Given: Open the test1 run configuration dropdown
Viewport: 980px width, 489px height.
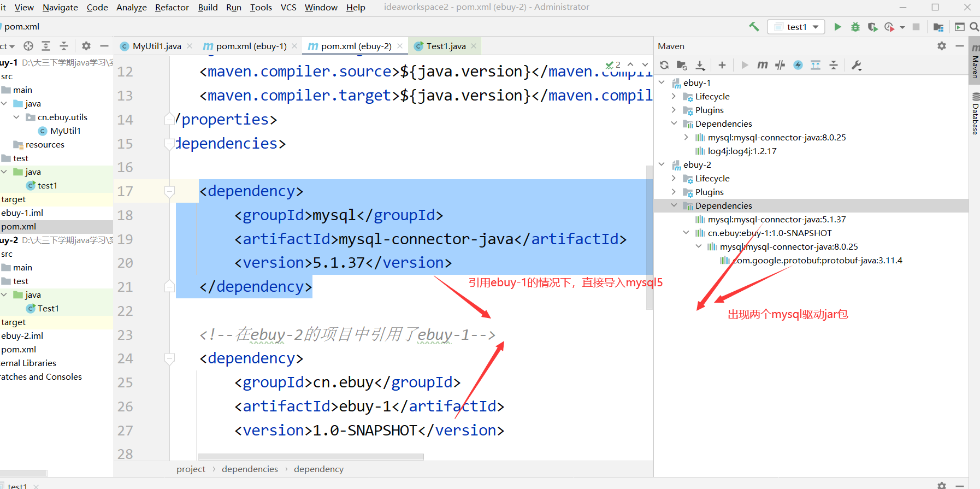Looking at the screenshot, I should pyautogui.click(x=796, y=27).
